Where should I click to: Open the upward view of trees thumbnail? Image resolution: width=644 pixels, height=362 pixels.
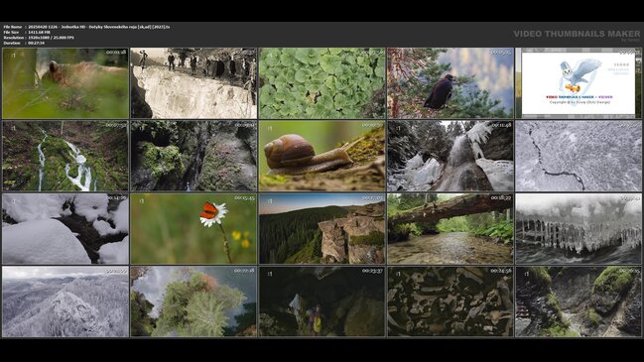pos(193,302)
